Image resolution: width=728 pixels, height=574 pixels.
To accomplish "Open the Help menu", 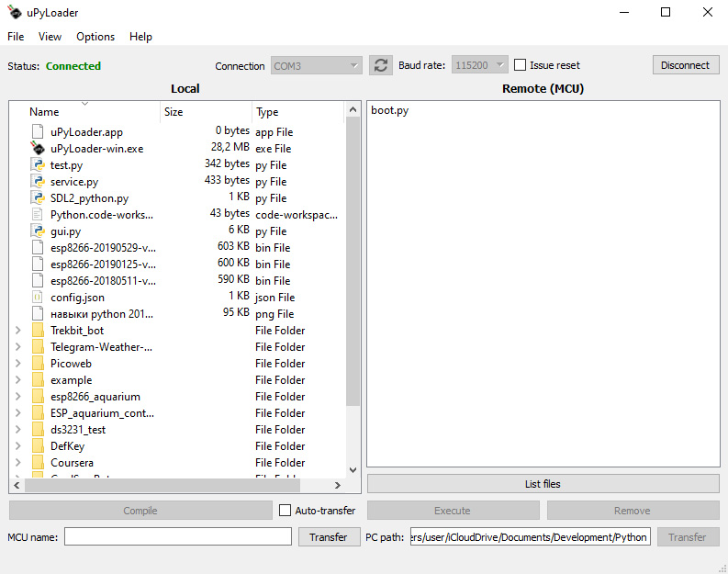I will (140, 36).
